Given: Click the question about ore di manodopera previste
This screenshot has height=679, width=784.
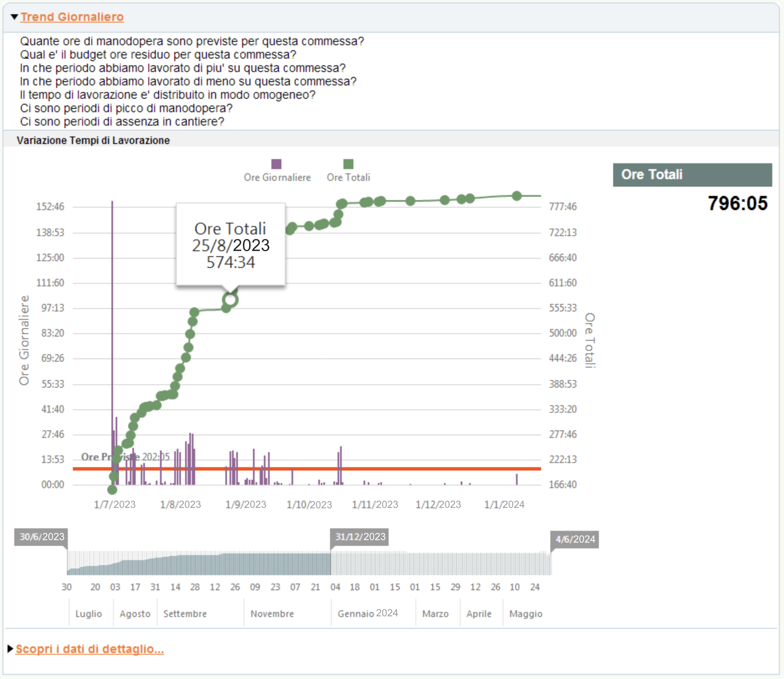Looking at the screenshot, I should tap(192, 41).
